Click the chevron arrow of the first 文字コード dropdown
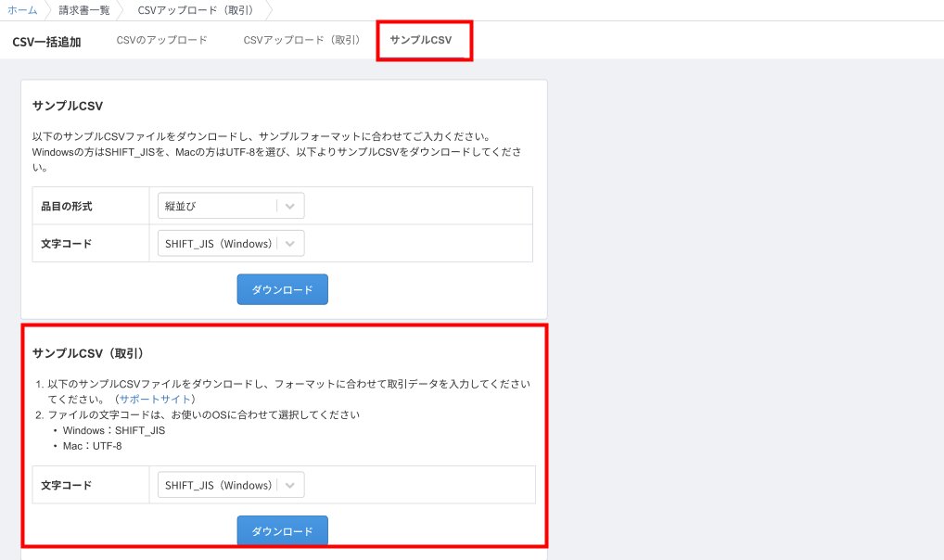Viewport: 944px width, 560px height. point(290,244)
